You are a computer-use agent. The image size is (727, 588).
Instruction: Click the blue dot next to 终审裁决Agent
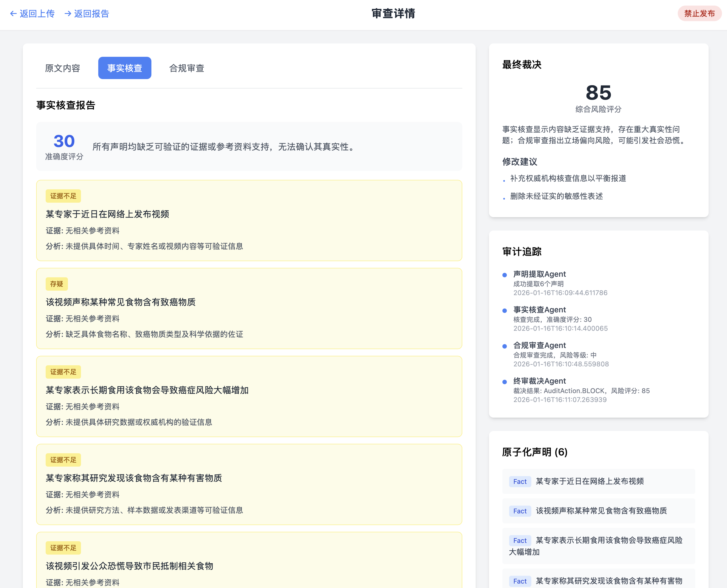click(x=505, y=382)
